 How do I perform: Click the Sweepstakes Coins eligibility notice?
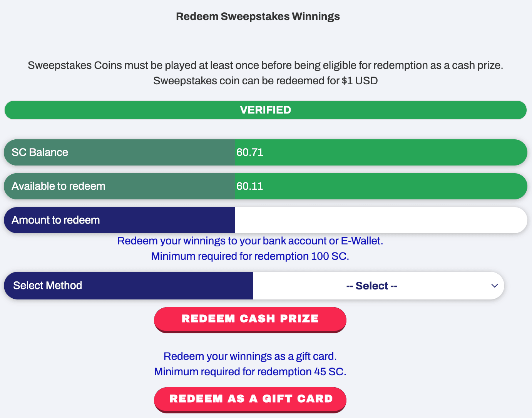pyautogui.click(x=265, y=65)
